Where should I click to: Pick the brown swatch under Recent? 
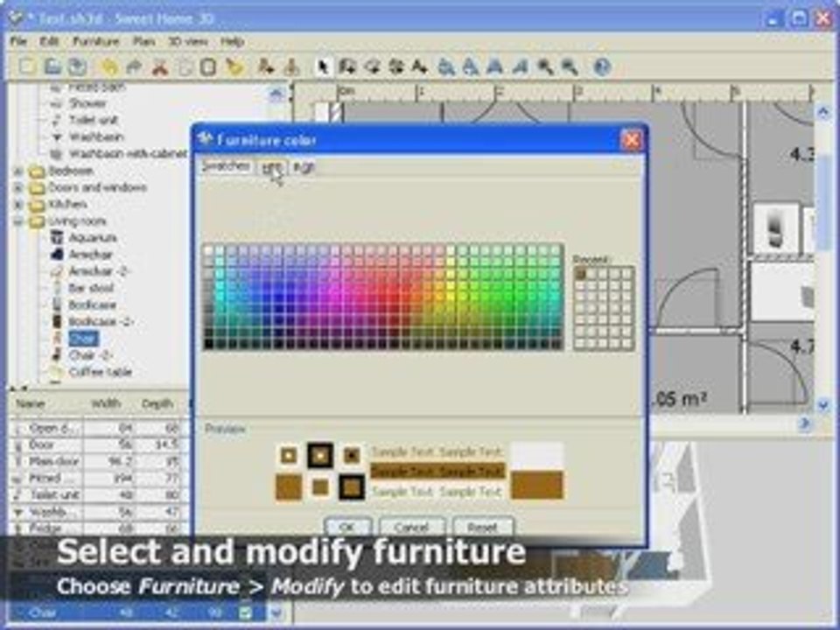pyautogui.click(x=580, y=273)
